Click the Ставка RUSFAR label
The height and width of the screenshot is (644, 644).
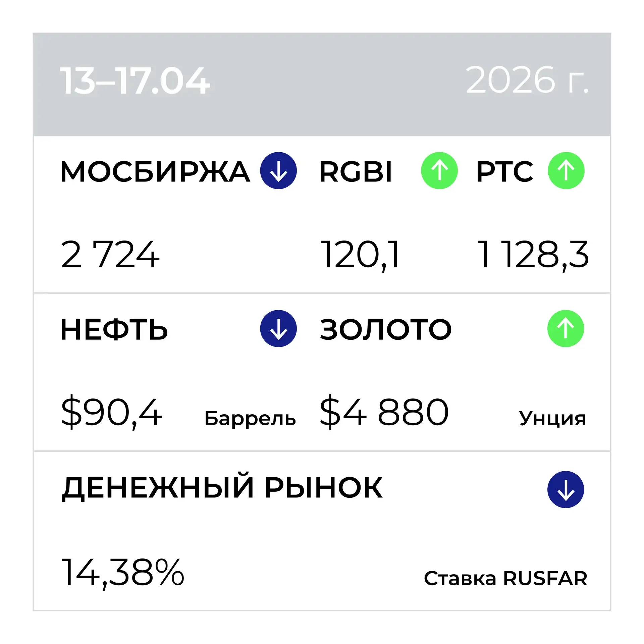tap(505, 579)
